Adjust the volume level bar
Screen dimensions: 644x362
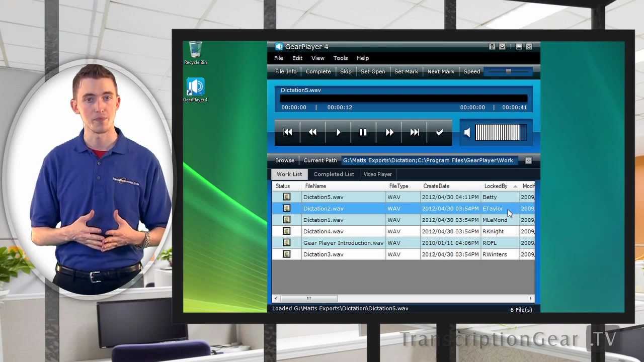(501, 132)
